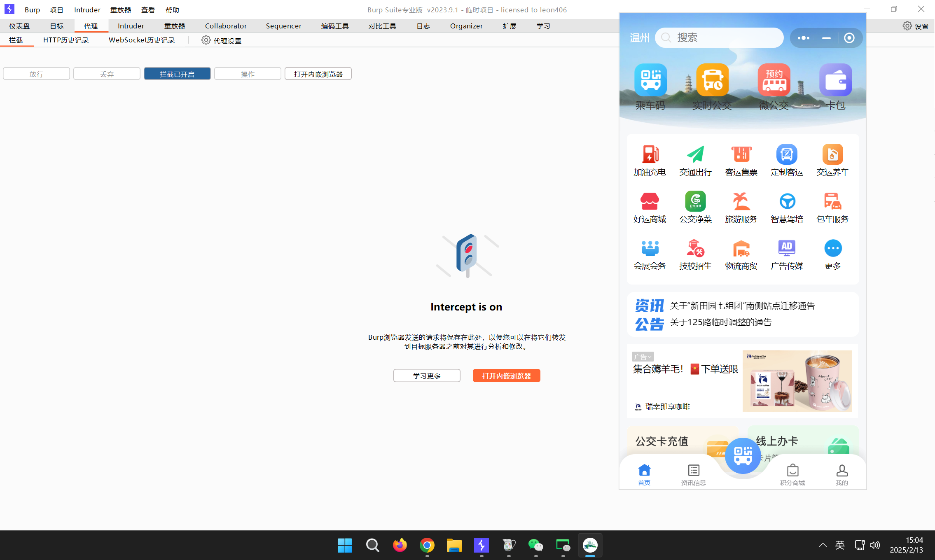This screenshot has width=935, height=560.
Task: Open the 我的 profile tab
Action: (x=841, y=474)
